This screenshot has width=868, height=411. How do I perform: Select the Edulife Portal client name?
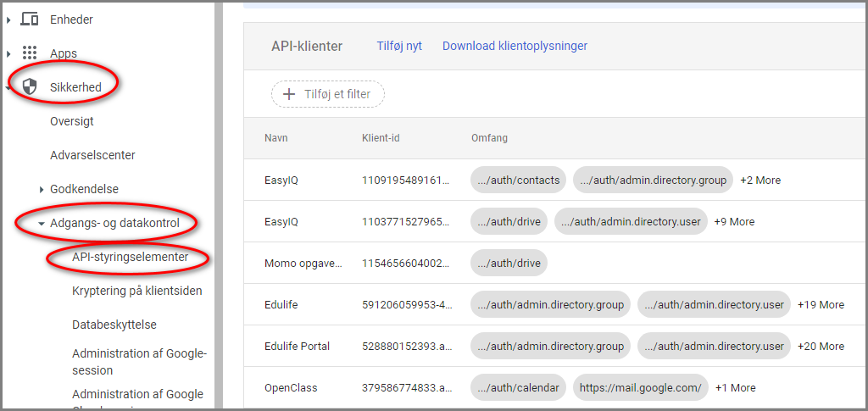(298, 347)
